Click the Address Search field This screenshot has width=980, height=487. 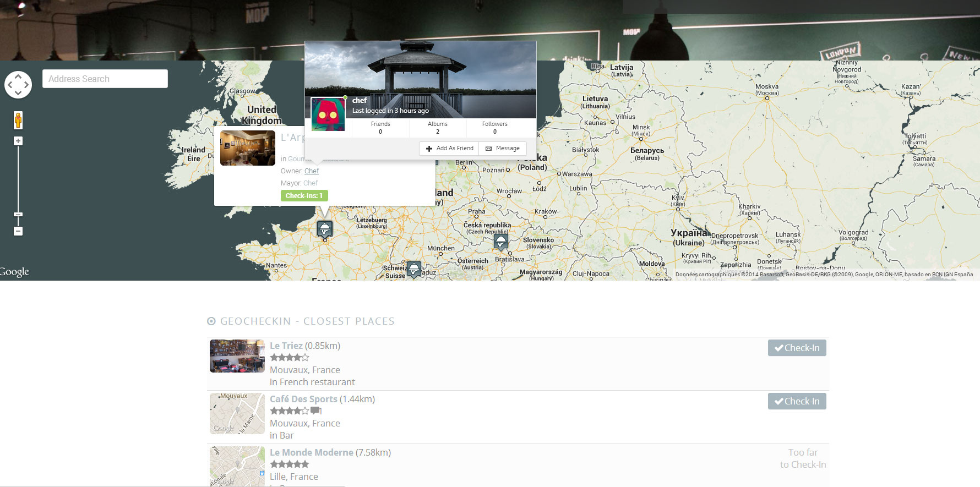105,79
